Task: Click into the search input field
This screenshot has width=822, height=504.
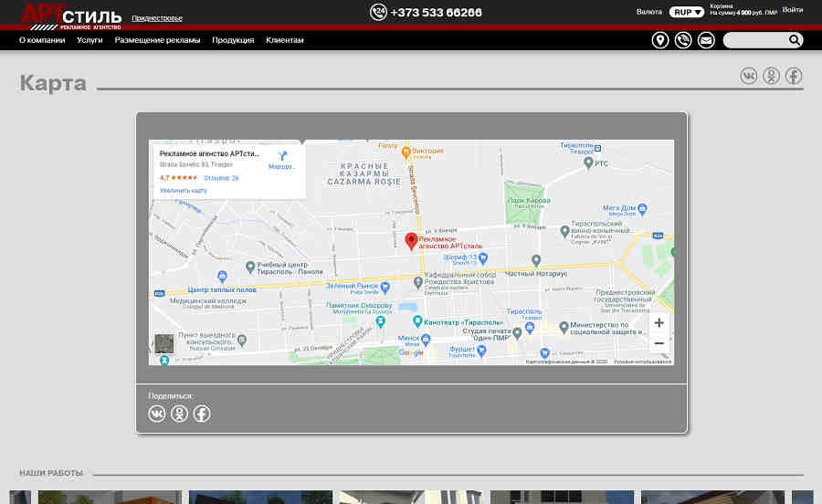Action: pyautogui.click(x=753, y=40)
